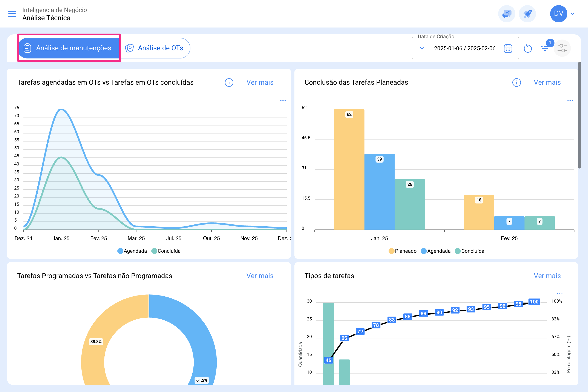Click the Pareto line point labeled 100
588x392 pixels.
point(534,302)
